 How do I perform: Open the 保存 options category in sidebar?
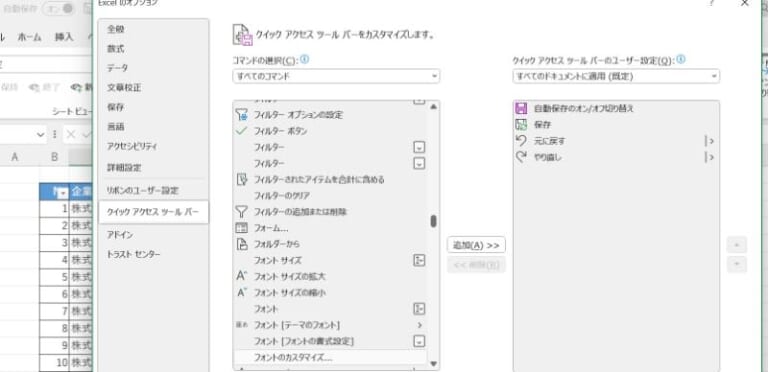pos(116,107)
